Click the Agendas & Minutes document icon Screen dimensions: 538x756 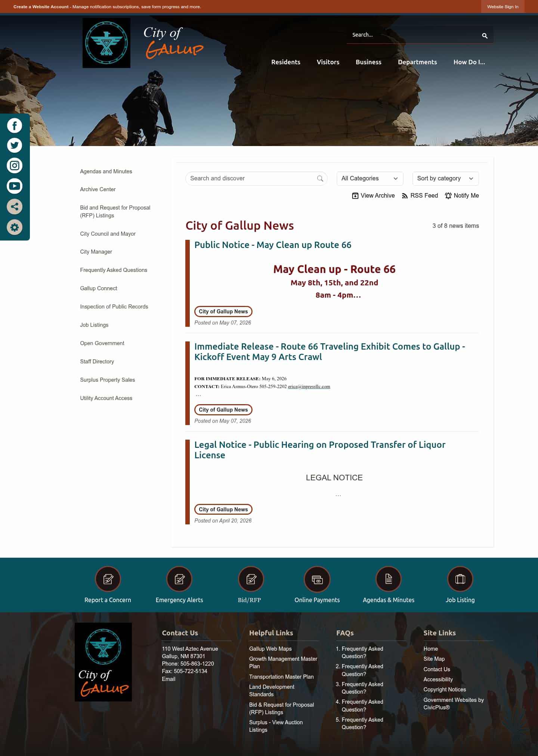point(389,579)
